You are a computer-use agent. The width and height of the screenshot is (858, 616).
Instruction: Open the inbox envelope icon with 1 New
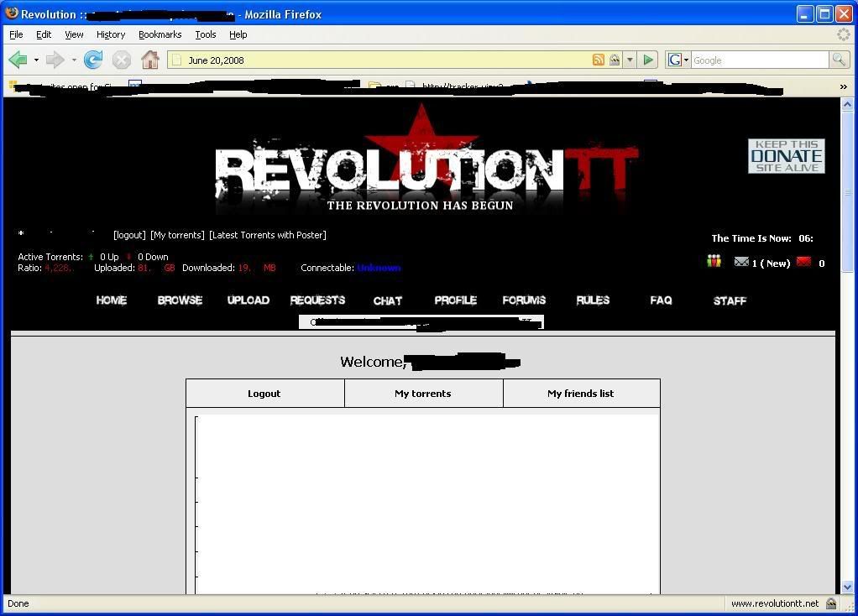click(x=741, y=262)
